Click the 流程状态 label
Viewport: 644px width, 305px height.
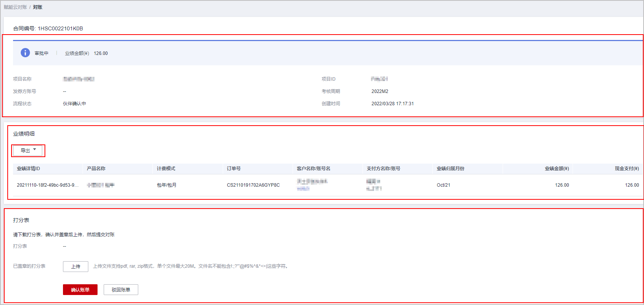pos(22,104)
